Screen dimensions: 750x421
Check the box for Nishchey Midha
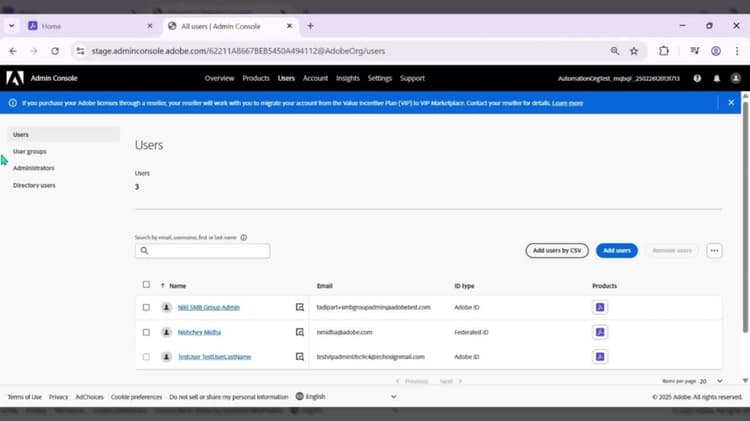[x=146, y=332]
